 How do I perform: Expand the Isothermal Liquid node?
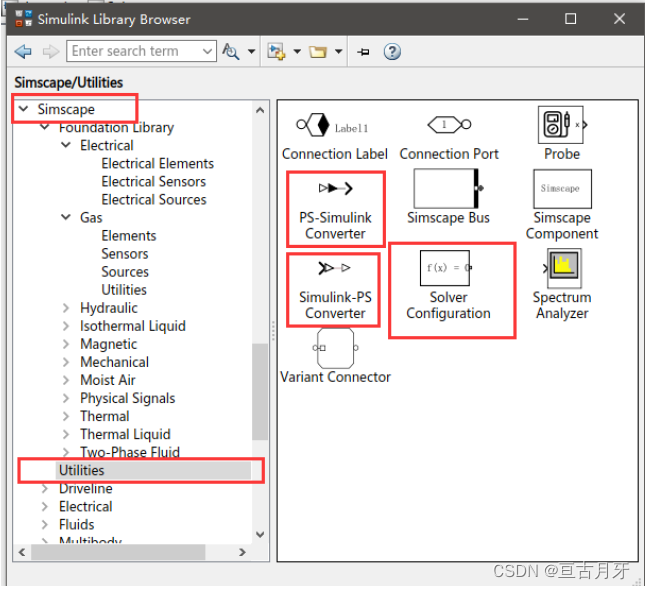[x=66, y=326]
